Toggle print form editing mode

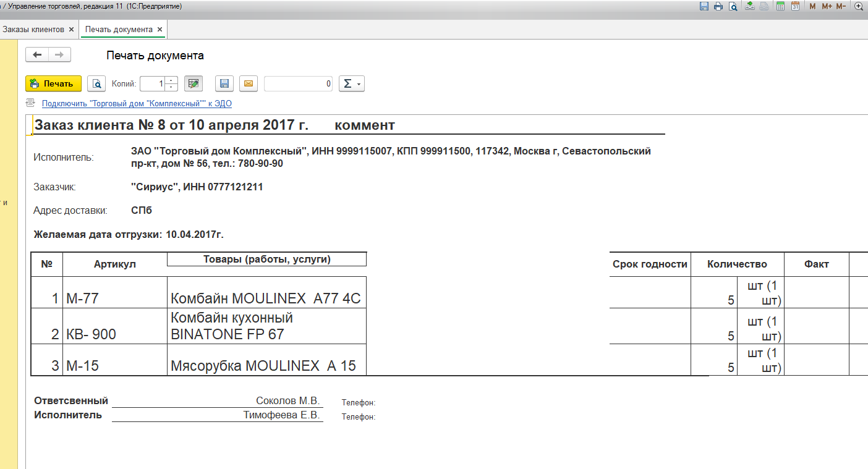click(x=194, y=84)
